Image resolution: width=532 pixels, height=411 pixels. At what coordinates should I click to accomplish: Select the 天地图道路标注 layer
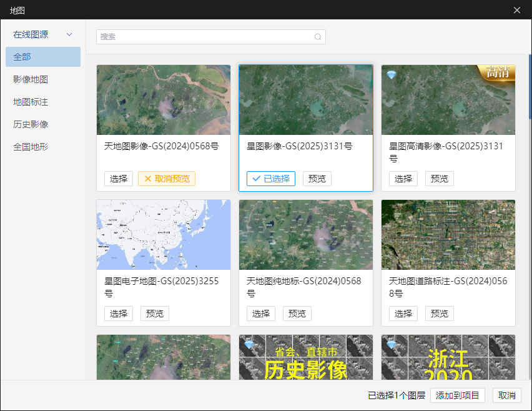[x=403, y=313]
